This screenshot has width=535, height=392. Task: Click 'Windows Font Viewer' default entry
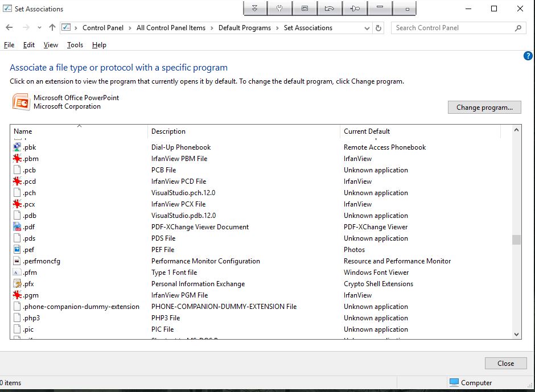[x=376, y=273]
